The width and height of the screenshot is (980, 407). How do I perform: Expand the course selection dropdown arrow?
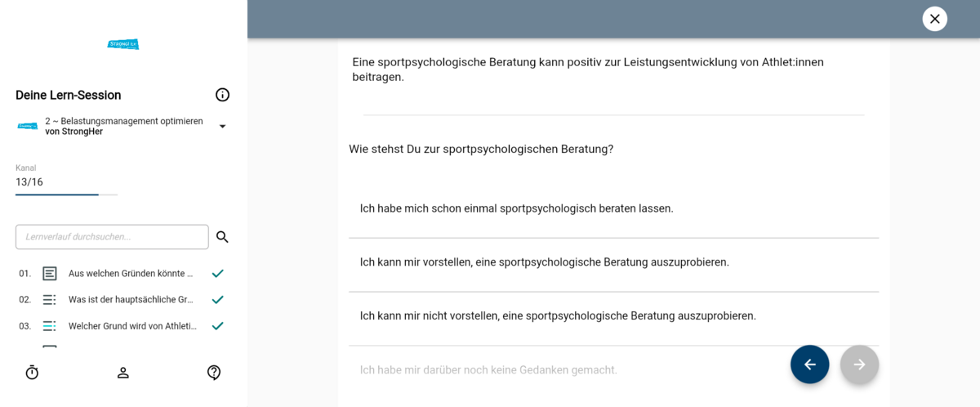point(222,126)
